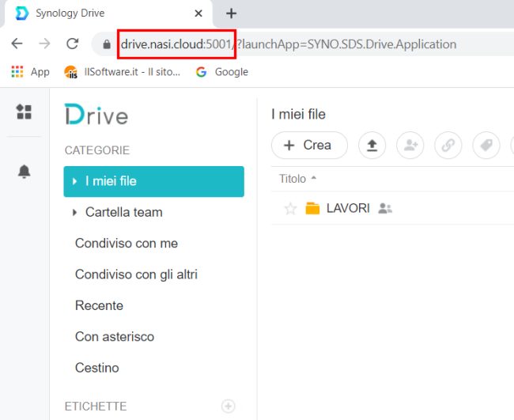The image size is (514, 420).
Task: Click the upload arrow icon
Action: pyautogui.click(x=372, y=146)
